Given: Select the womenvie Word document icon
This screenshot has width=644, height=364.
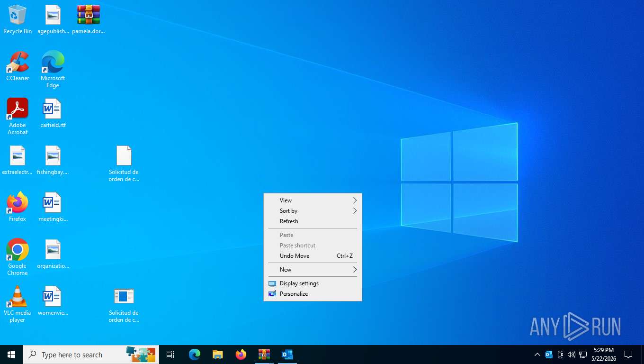Looking at the screenshot, I should coord(53,301).
